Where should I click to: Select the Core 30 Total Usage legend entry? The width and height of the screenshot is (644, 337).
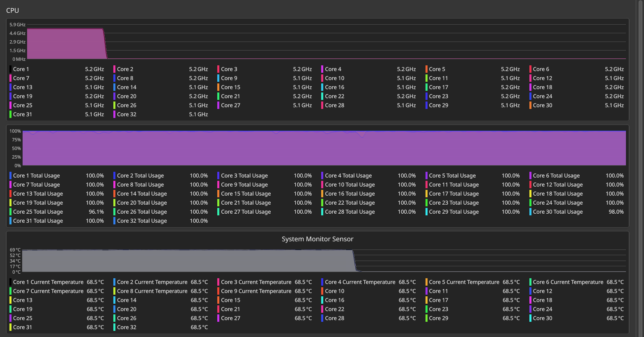(x=558, y=212)
